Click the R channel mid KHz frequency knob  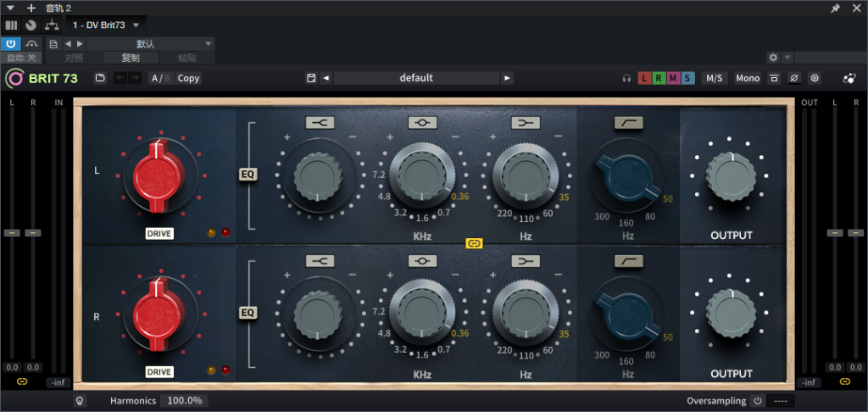[422, 313]
